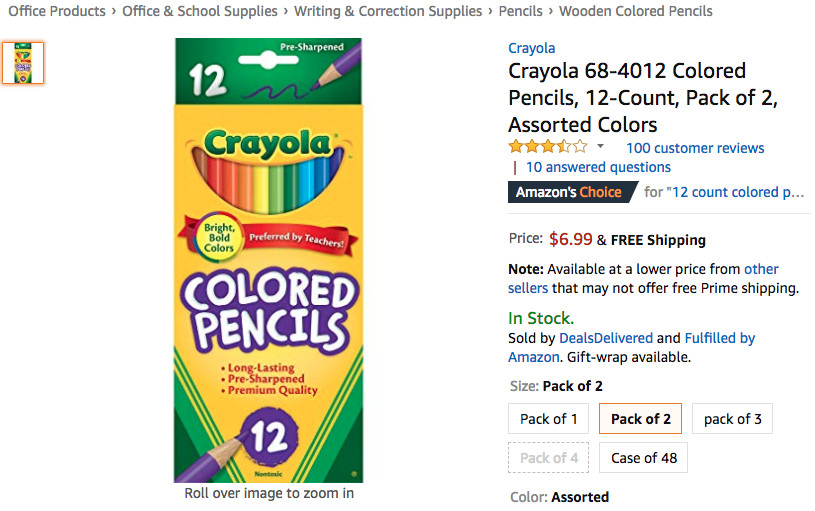Go to Office & School Supplies breadcrumb
The height and width of the screenshot is (511, 815).
pyautogui.click(x=200, y=12)
